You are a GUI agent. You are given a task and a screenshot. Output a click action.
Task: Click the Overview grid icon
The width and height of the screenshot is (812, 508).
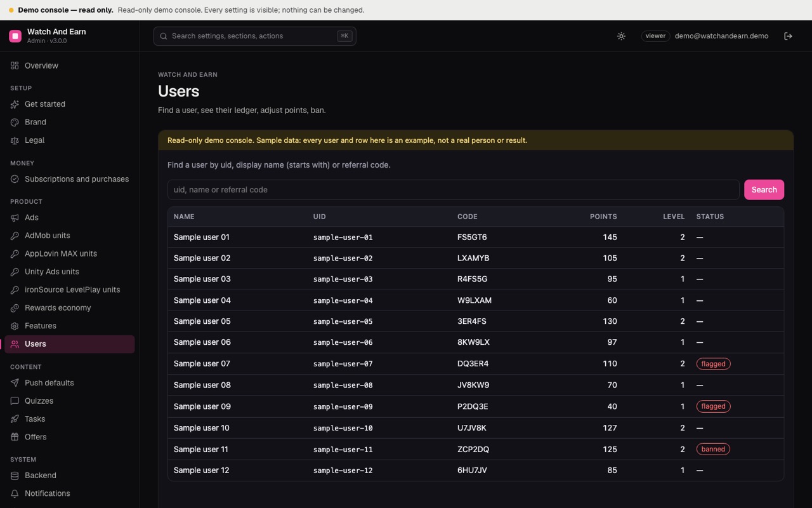pos(15,65)
